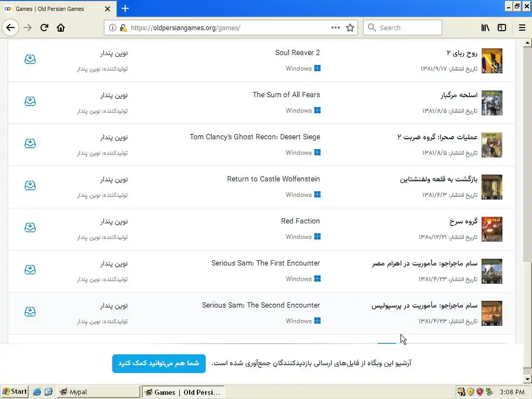Click the Windows platform icon for Soul Reaver 2

tap(317, 68)
